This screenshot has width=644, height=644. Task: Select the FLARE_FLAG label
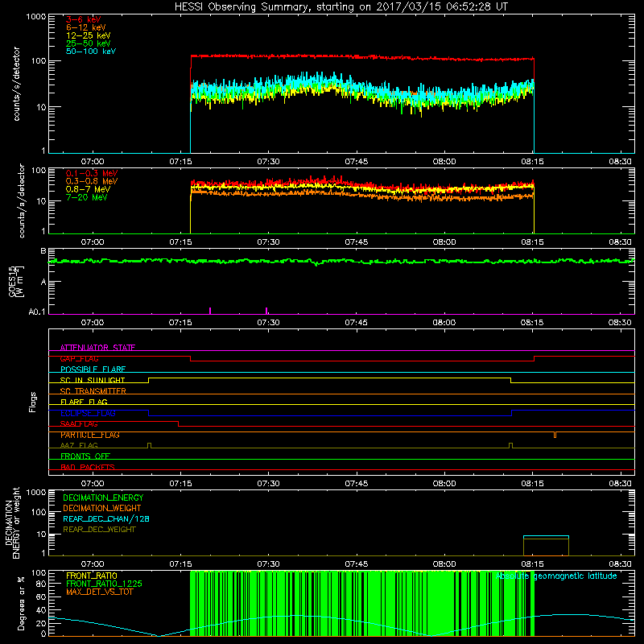pos(84,402)
